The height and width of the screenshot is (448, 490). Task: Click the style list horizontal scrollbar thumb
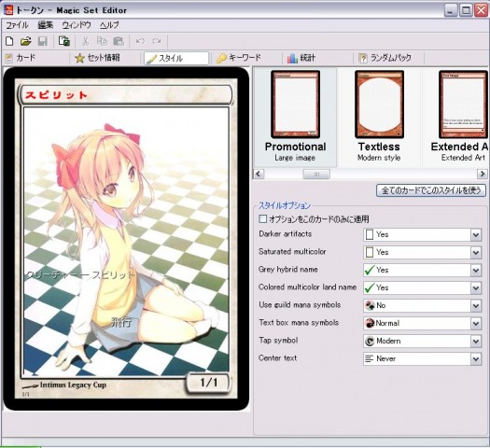(316, 174)
